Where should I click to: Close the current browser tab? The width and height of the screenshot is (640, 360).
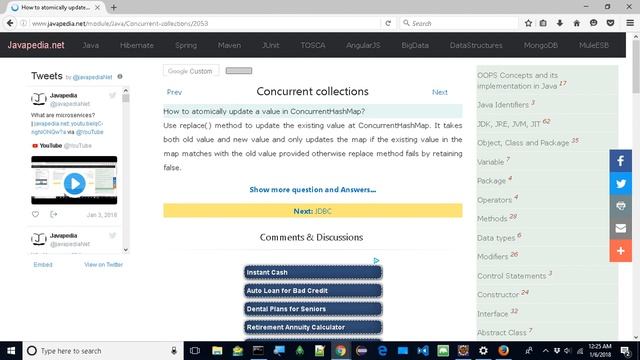[97, 7]
